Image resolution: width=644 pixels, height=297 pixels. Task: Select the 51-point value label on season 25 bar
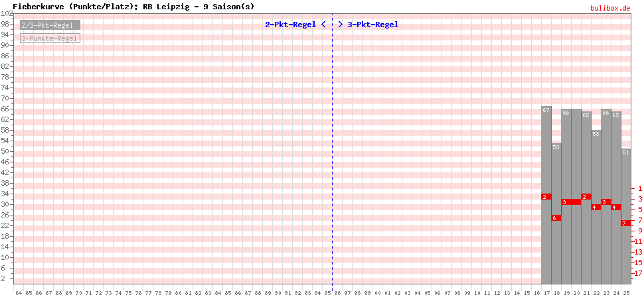pyautogui.click(x=626, y=152)
